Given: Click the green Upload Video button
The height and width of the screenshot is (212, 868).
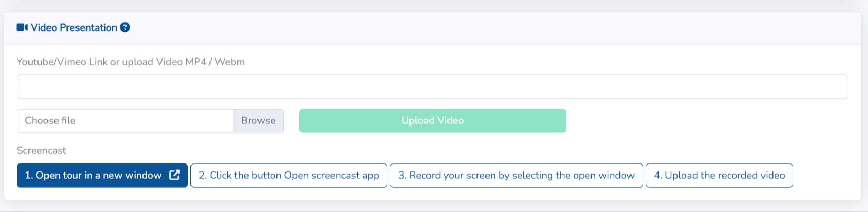Looking at the screenshot, I should pos(432,121).
